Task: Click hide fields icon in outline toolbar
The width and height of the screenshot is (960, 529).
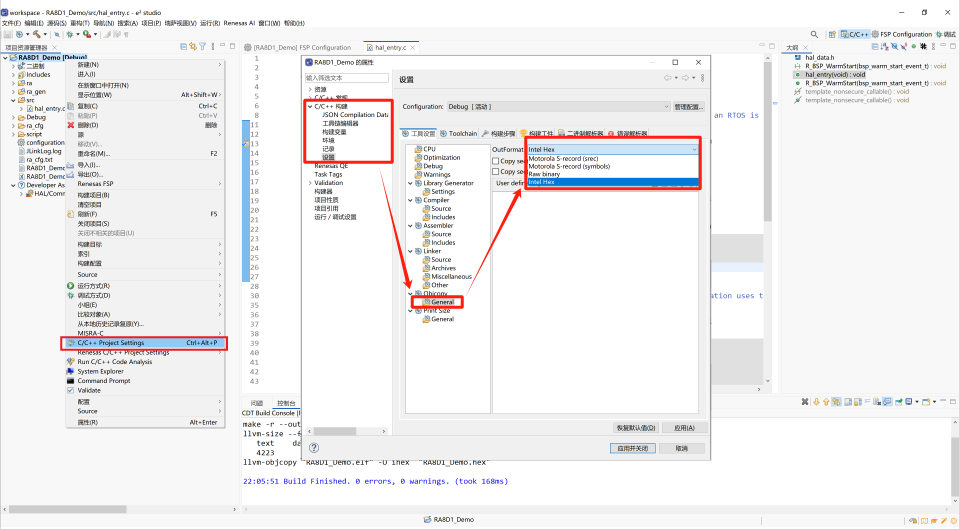Action: click(x=894, y=47)
